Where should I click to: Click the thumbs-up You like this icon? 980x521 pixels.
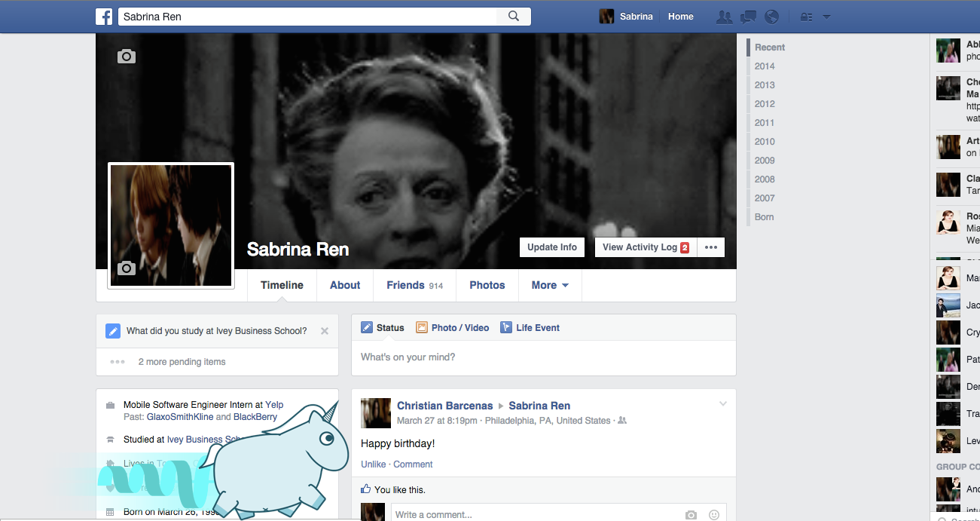[366, 489]
